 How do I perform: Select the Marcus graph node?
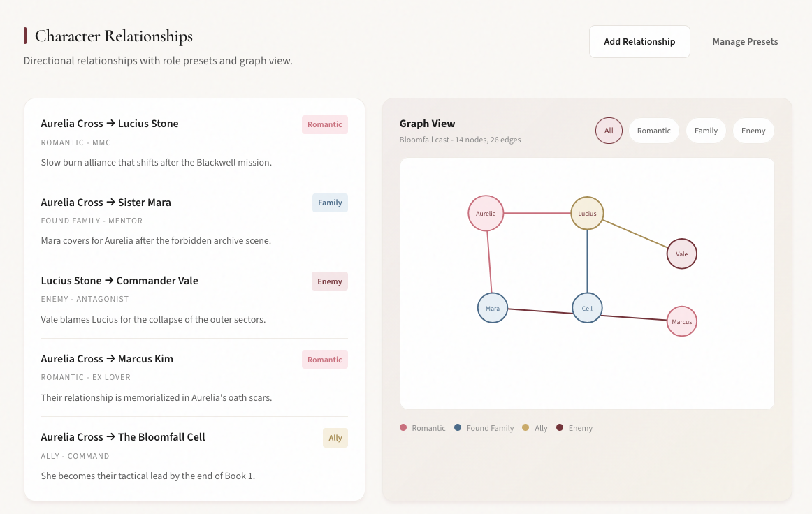coord(681,321)
